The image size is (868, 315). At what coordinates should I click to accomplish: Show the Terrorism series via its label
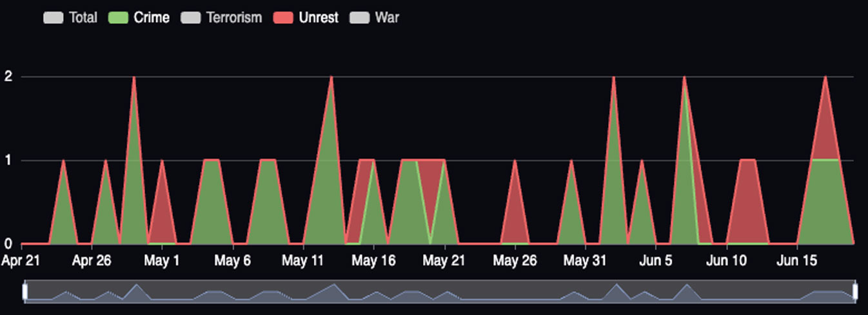click(234, 18)
